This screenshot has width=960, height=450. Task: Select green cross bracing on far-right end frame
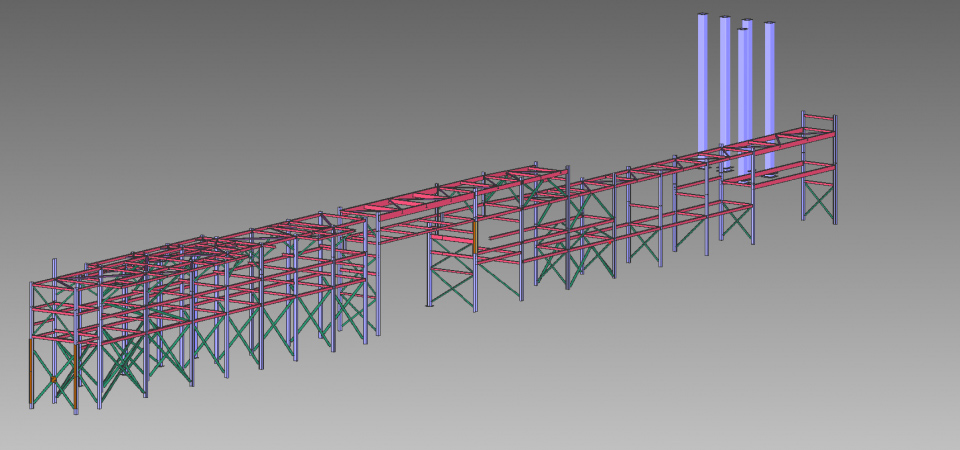(819, 203)
